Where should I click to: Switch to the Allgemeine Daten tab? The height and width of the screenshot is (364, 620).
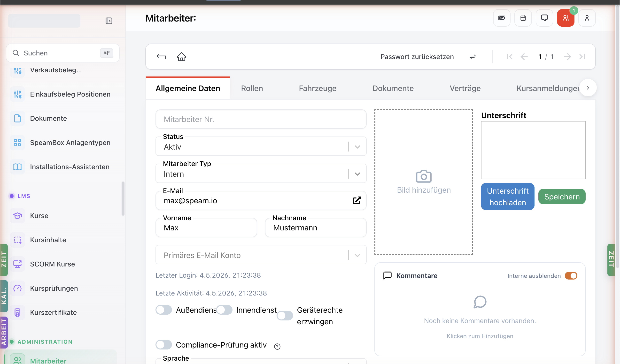(188, 88)
